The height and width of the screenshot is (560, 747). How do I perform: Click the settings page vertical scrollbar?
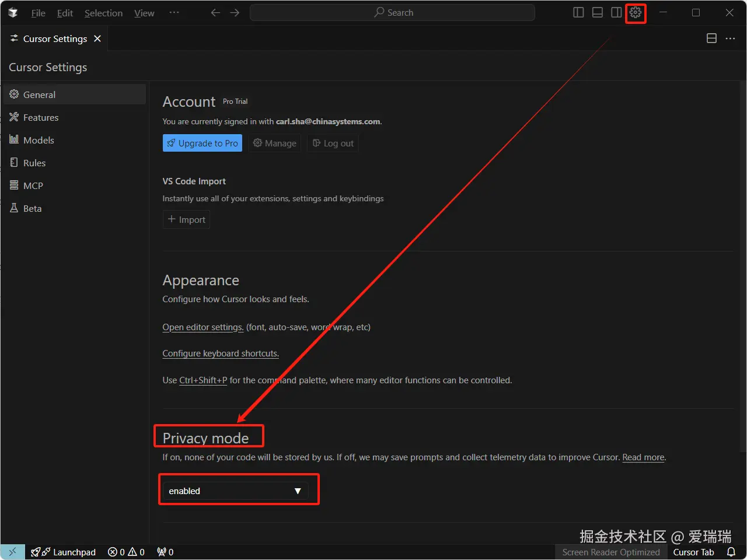tap(743, 265)
